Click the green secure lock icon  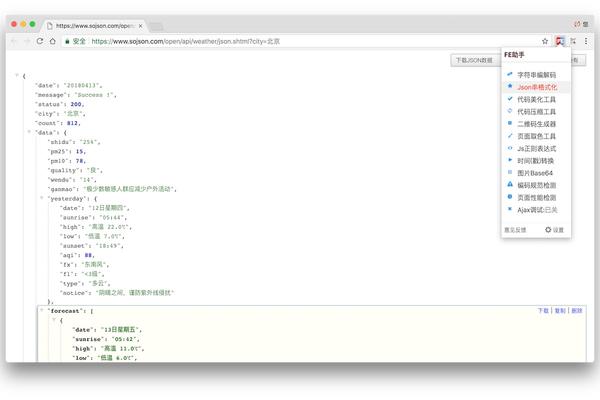(67, 41)
